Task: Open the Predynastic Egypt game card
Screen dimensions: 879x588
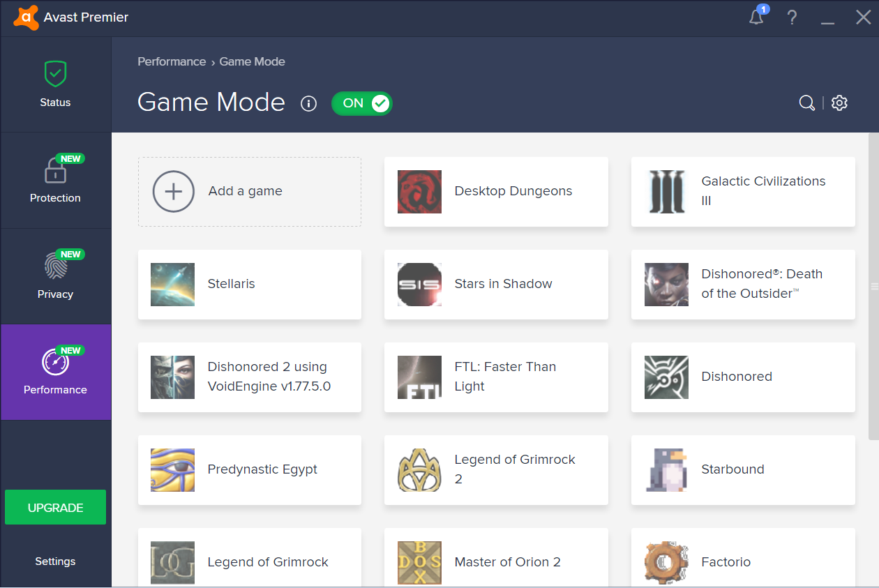Action: (x=250, y=470)
